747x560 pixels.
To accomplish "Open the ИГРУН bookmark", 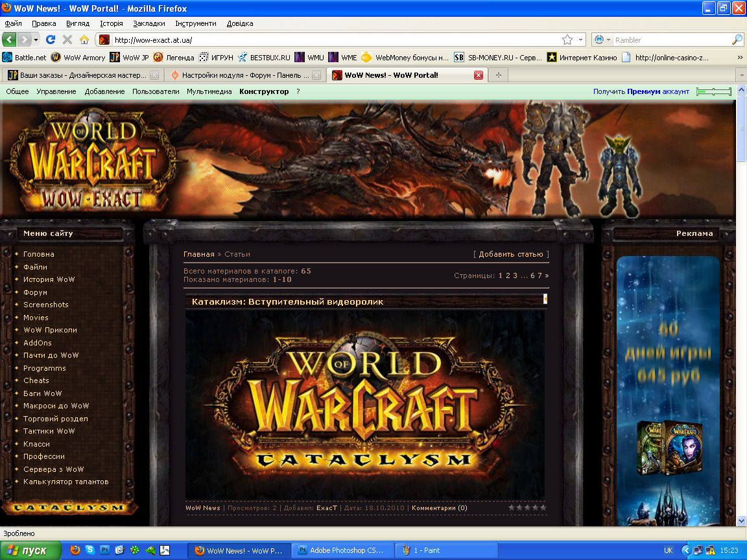I will [x=217, y=58].
